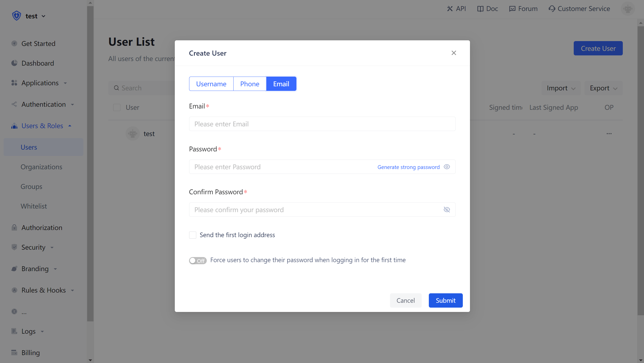This screenshot has width=644, height=363.
Task: Toggle confirm password visibility icon
Action: pyautogui.click(x=447, y=210)
